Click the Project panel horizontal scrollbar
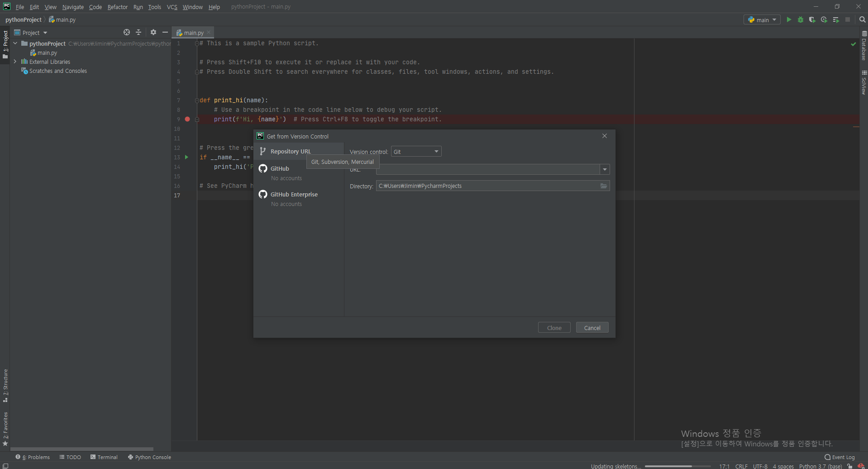 pyautogui.click(x=81, y=449)
